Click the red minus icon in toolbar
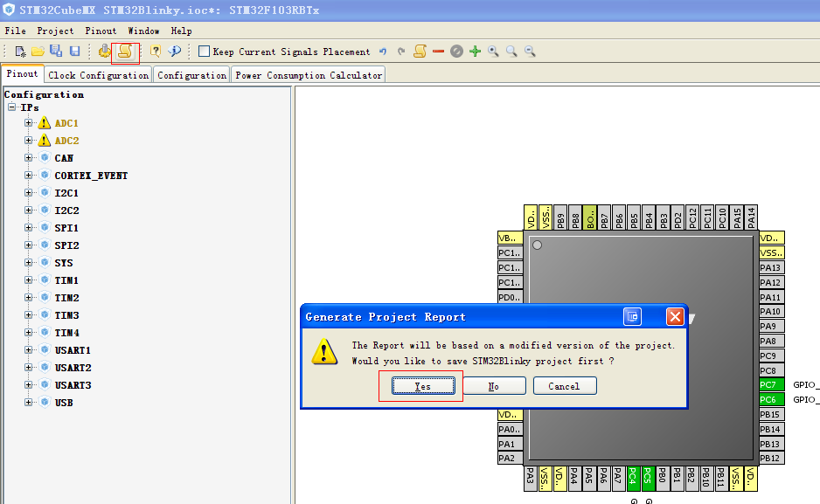820x504 pixels. click(438, 52)
